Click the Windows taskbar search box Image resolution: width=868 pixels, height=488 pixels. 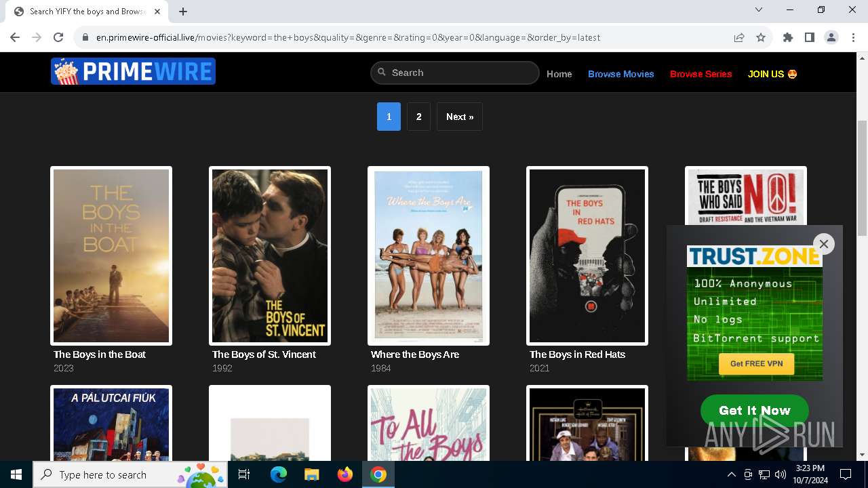coord(130,474)
